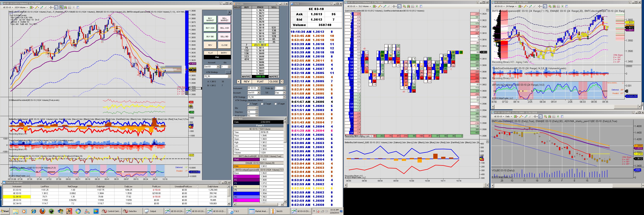
Task: Open Account dropdown in SuperDOM
Action: (x=259, y=93)
